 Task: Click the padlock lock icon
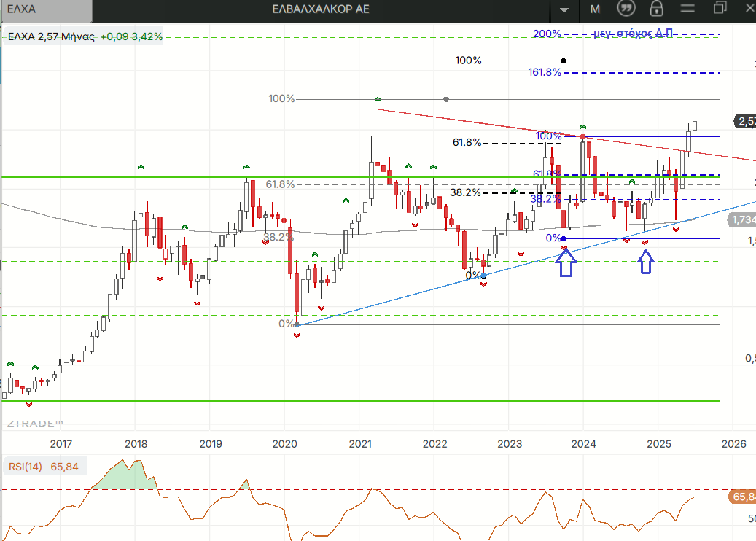(x=656, y=8)
